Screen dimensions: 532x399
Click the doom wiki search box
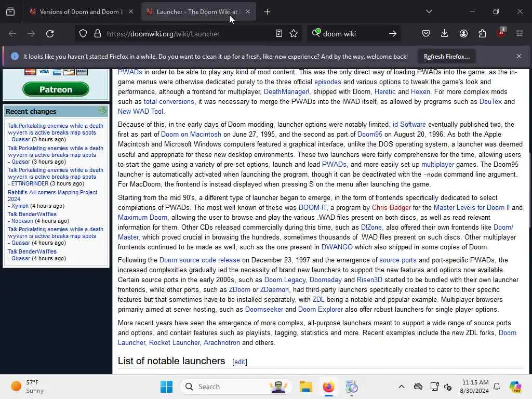pyautogui.click(x=353, y=34)
